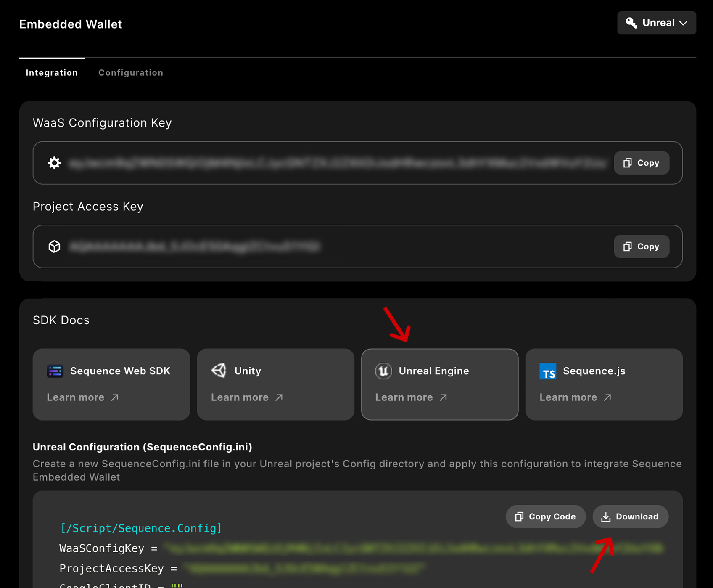713x588 pixels.
Task: Click the Sequence Web SDK logo icon
Action: pos(55,371)
